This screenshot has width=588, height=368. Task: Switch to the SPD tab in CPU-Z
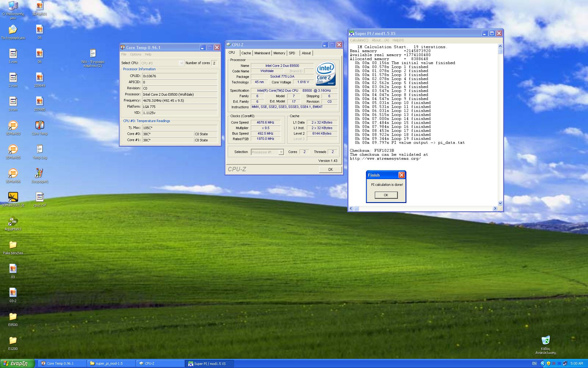(292, 53)
